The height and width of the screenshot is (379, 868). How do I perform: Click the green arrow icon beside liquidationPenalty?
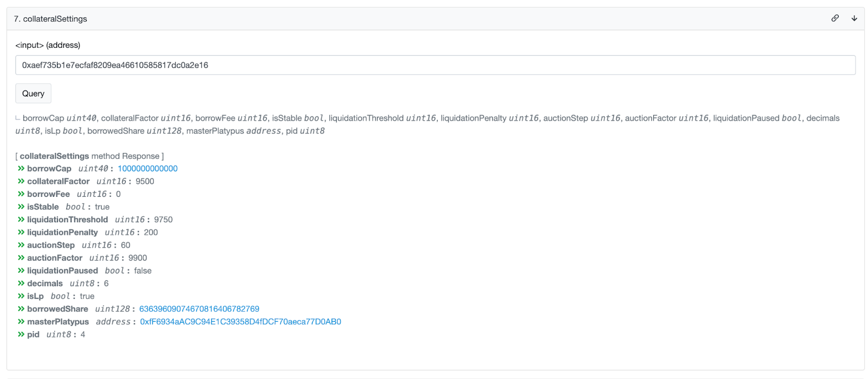coord(21,233)
